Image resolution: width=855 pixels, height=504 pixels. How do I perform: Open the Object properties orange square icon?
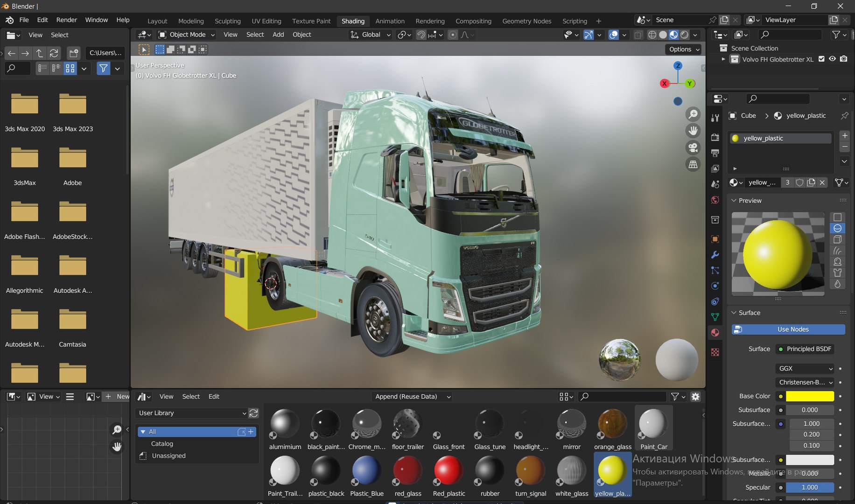(x=715, y=239)
